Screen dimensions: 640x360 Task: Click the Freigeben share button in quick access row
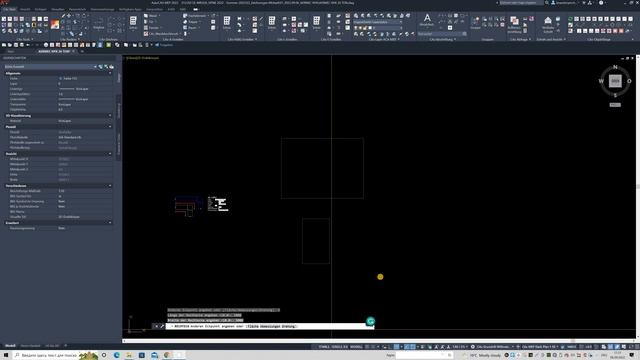tap(164, 45)
